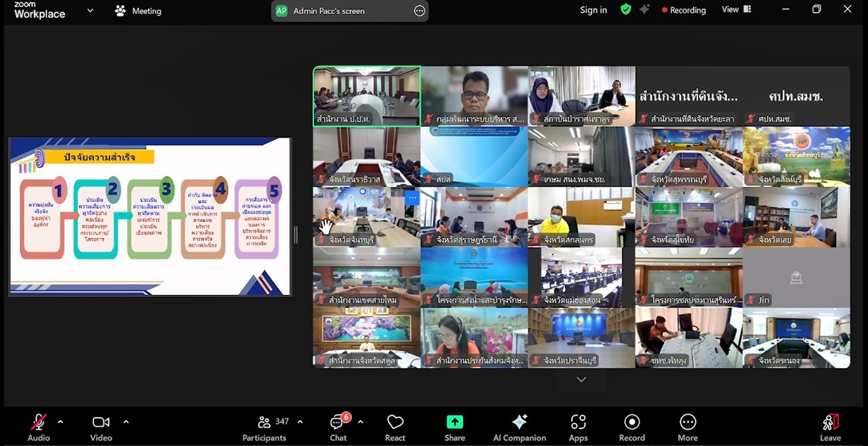Viewport: 868px width, 446px height.
Task: Select the สปส video tile
Action: (x=474, y=157)
